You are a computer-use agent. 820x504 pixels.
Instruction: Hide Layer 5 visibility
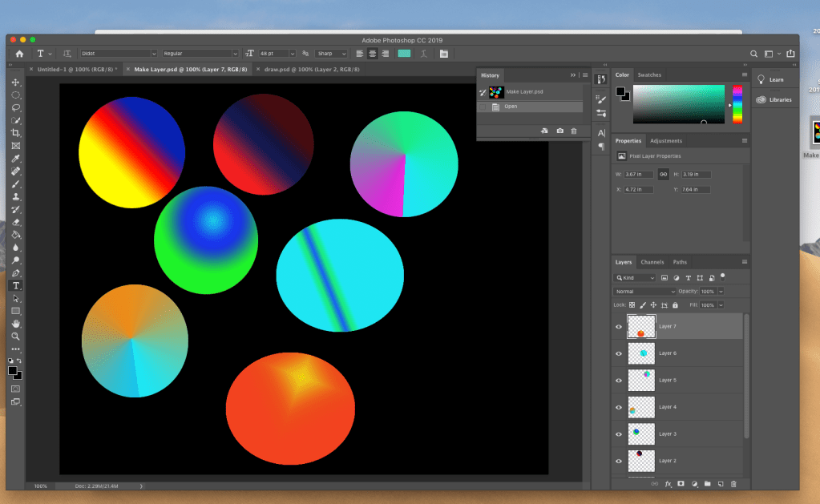click(x=619, y=381)
